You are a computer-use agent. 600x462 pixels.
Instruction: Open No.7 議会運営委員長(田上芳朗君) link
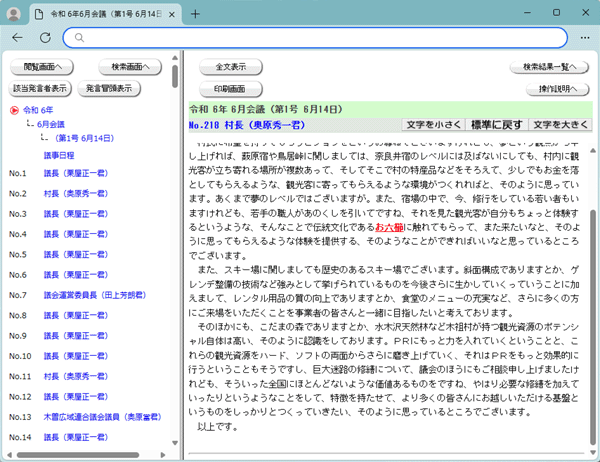pos(95,295)
